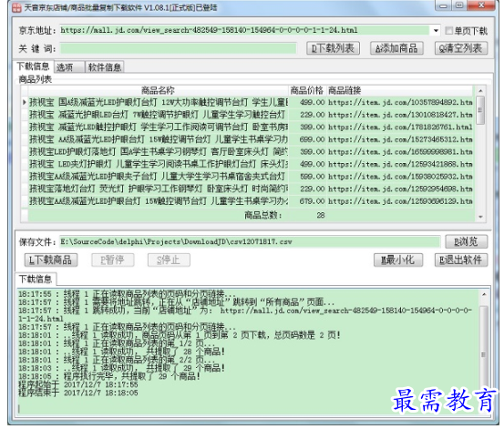504x429 pixels.
Task: Click link item.jd.com/13010818427
Action: tap(400, 115)
